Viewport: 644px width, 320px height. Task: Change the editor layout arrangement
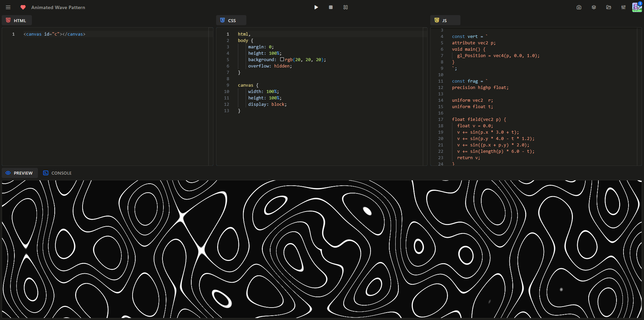(345, 7)
